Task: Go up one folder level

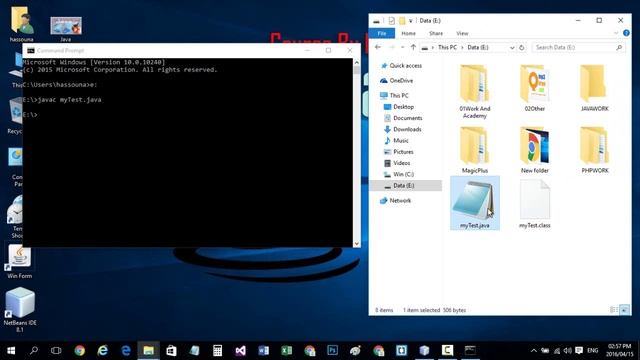Action: [x=413, y=47]
